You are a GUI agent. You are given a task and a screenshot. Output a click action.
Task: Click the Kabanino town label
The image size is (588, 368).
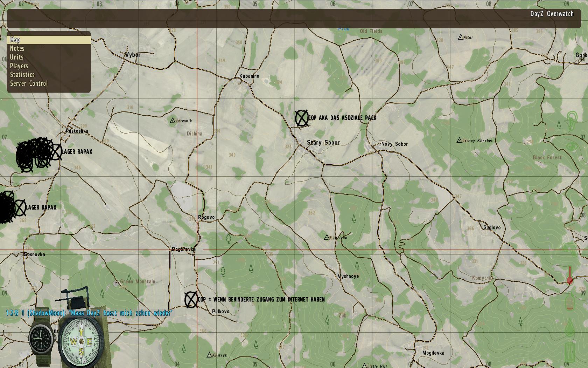(249, 76)
